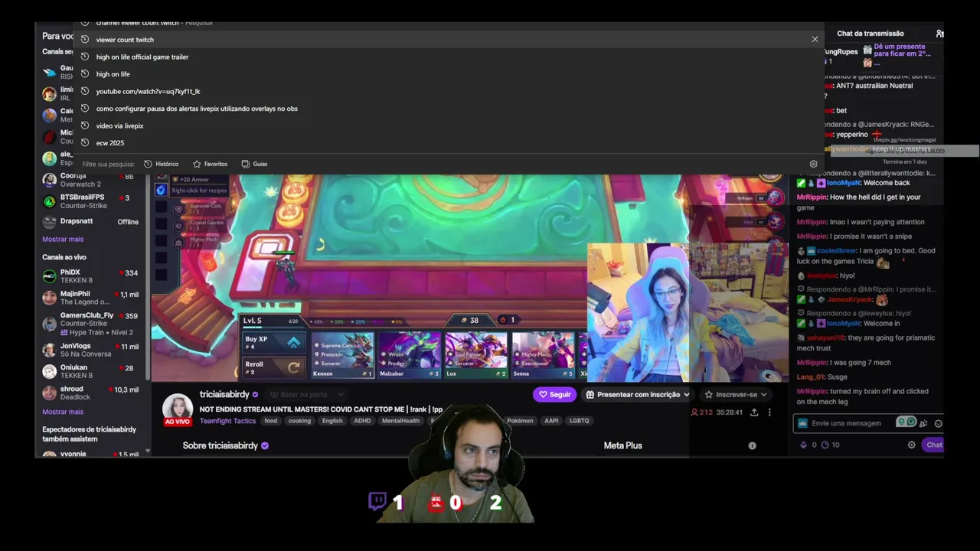Filter search by Favoritos
980x551 pixels.
[x=210, y=164]
